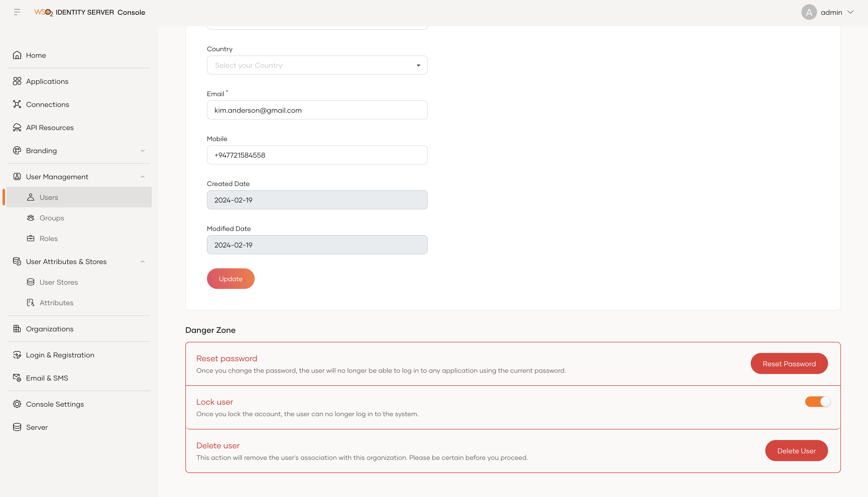
Task: Select the Home icon in the sidebar
Action: [x=17, y=55]
